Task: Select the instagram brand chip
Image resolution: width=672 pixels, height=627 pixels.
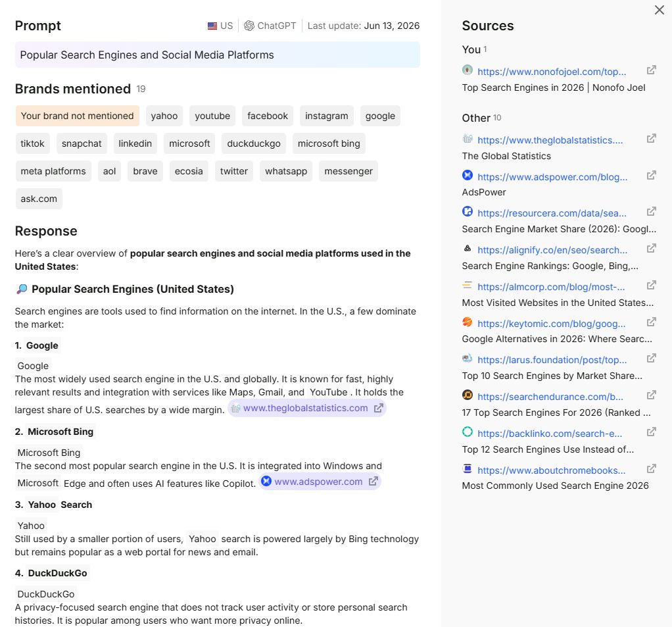Action: [x=327, y=116]
